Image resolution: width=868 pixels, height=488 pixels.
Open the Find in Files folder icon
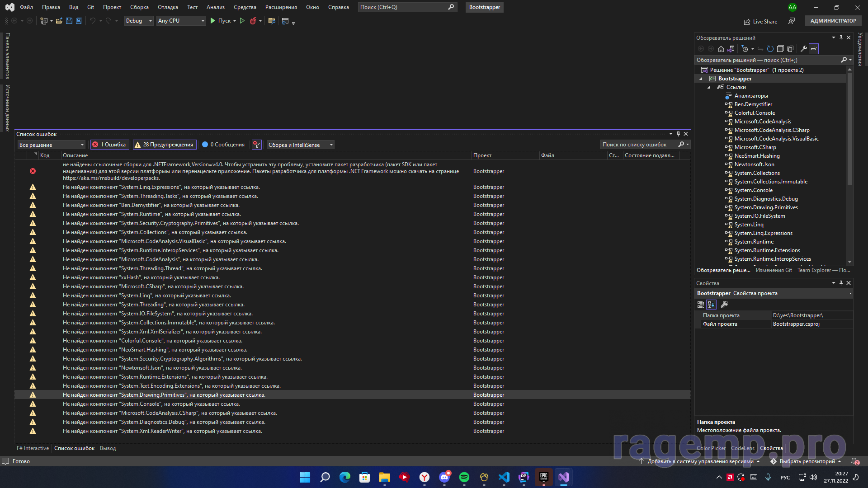click(272, 21)
